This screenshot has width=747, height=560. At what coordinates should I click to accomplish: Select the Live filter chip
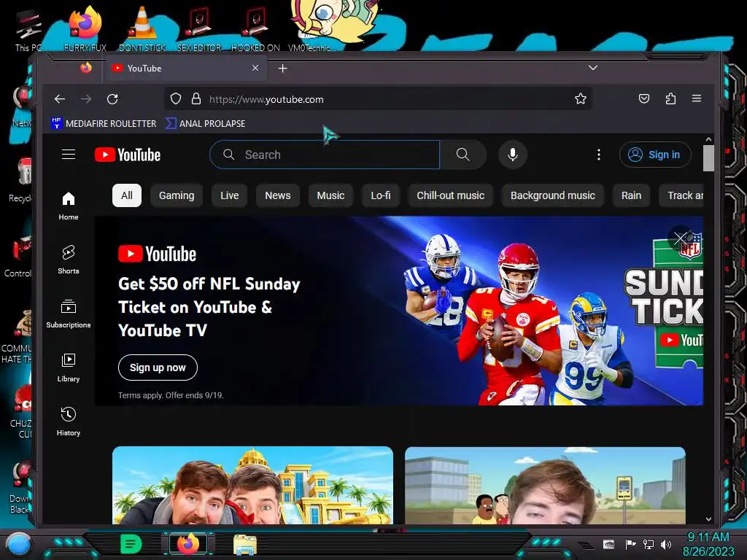pyautogui.click(x=230, y=195)
